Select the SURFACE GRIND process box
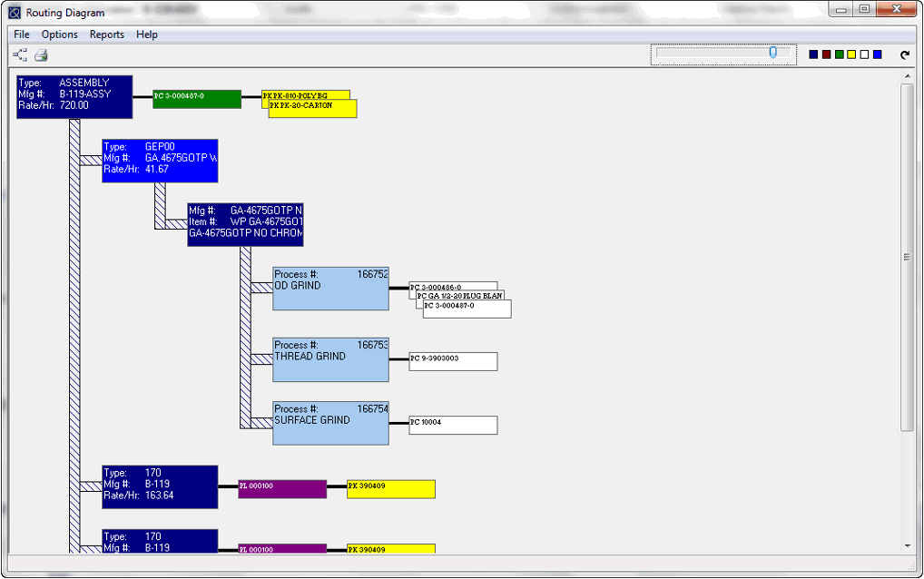 coord(330,423)
